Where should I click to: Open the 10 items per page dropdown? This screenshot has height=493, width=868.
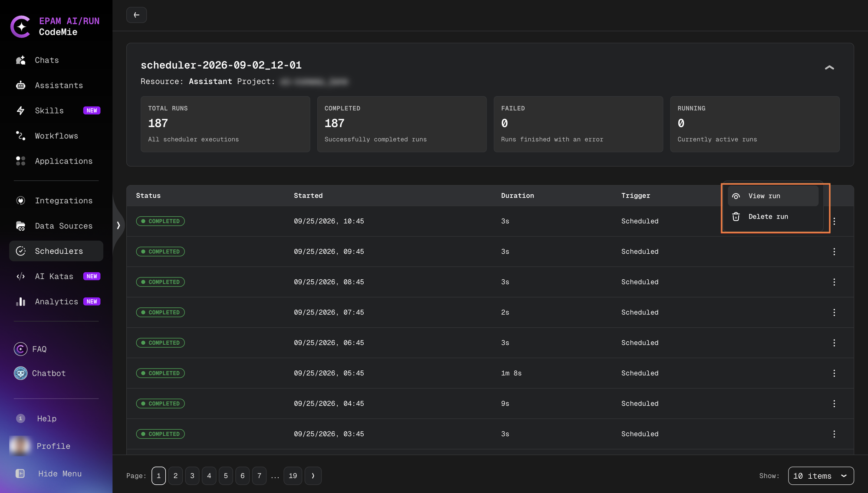click(821, 476)
